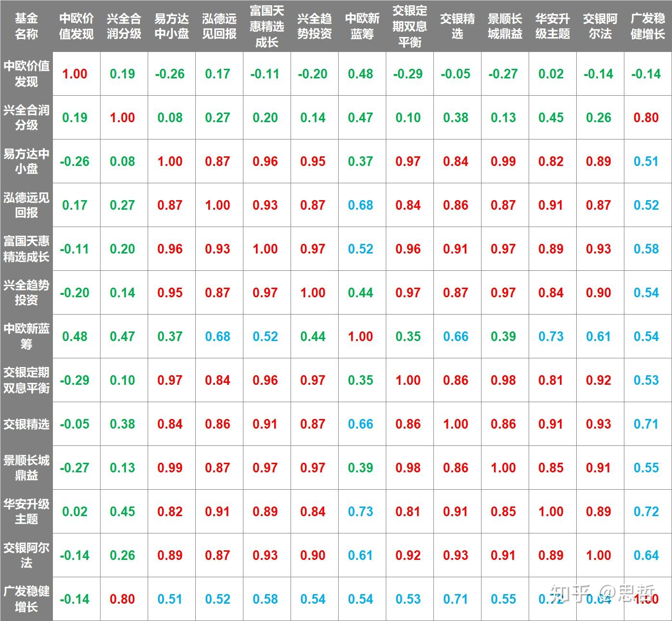Click 0.68 in the 泓德远见回报 row
The height and width of the screenshot is (621, 672).
click(x=360, y=205)
